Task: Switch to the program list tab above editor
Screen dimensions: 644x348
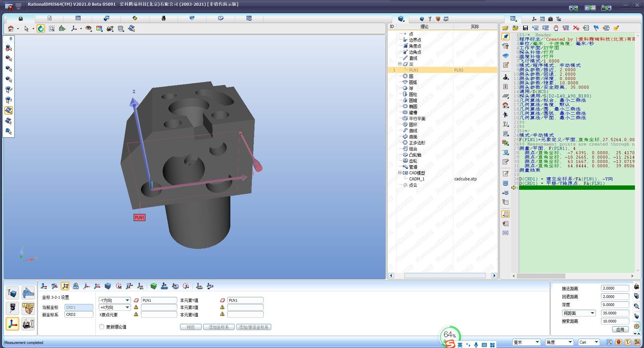Action: click(513, 19)
